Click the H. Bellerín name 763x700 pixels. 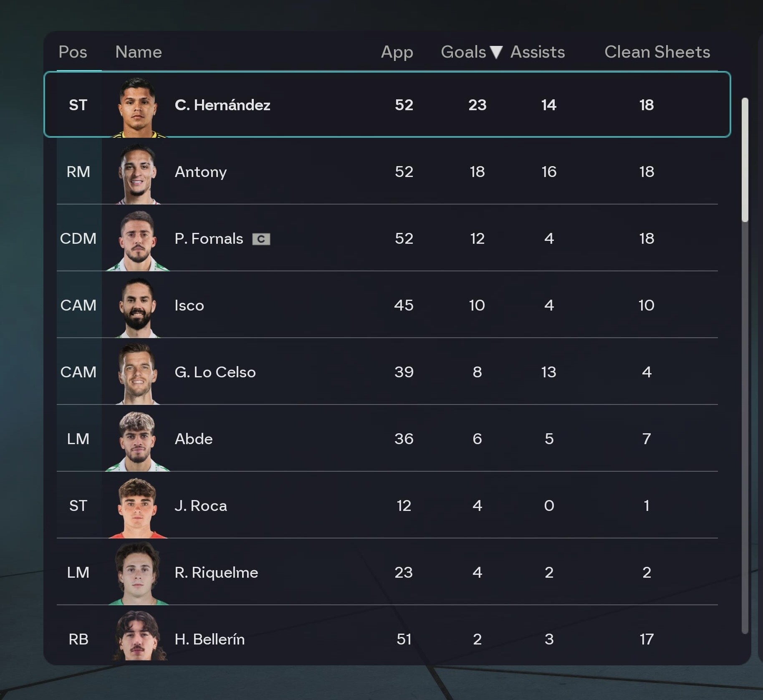pyautogui.click(x=210, y=639)
